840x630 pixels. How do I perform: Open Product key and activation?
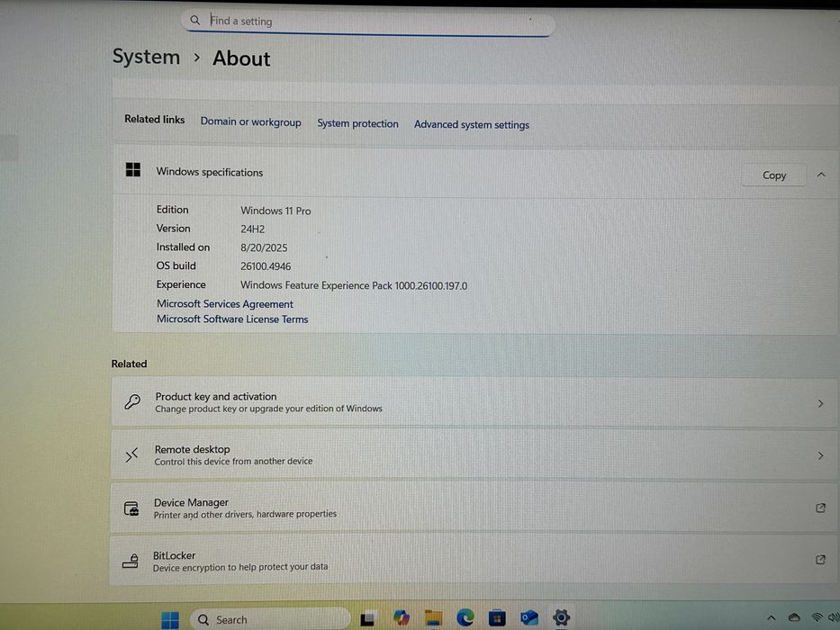pyautogui.click(x=474, y=401)
